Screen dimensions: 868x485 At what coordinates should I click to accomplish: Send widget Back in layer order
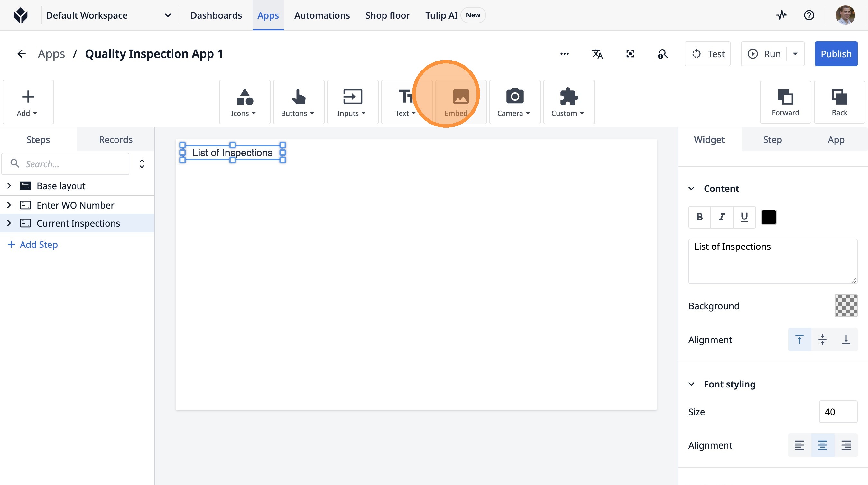tap(839, 102)
